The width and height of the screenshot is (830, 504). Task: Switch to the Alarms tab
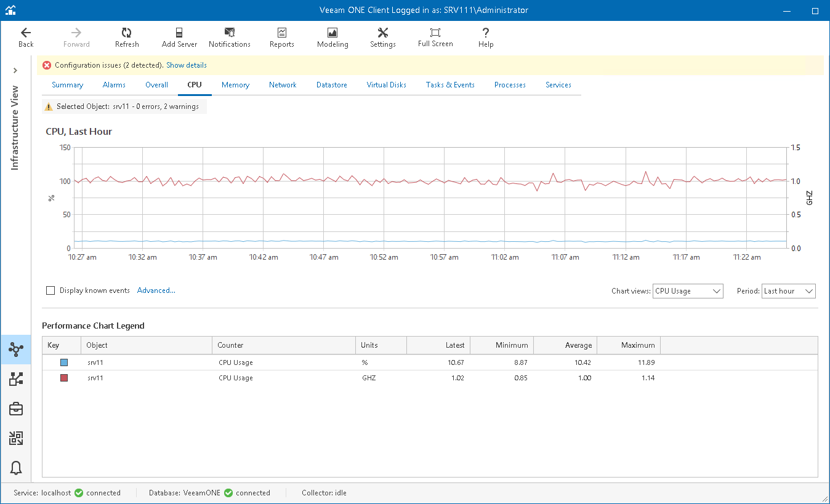pyautogui.click(x=114, y=85)
